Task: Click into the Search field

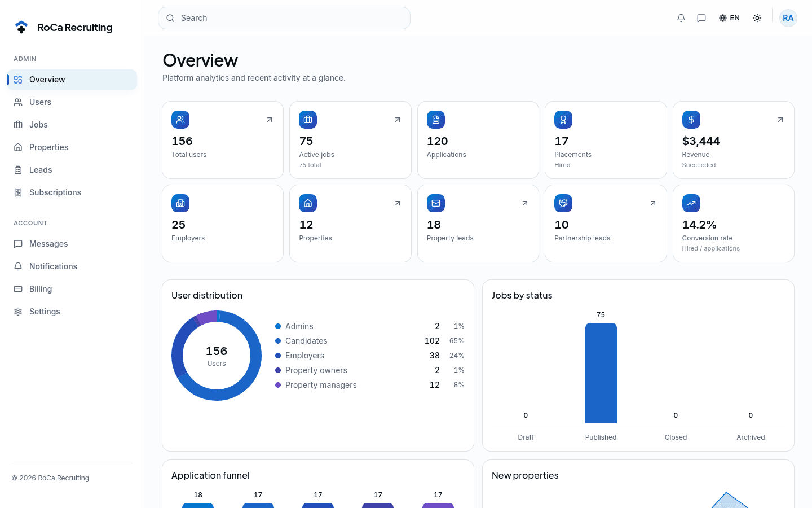Action: (284, 18)
